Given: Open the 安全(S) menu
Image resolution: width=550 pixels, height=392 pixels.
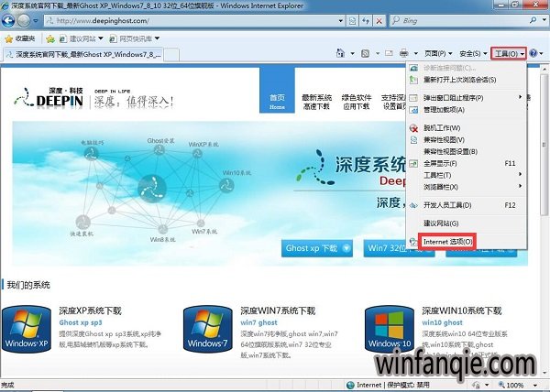Looking at the screenshot, I should pyautogui.click(x=473, y=54).
